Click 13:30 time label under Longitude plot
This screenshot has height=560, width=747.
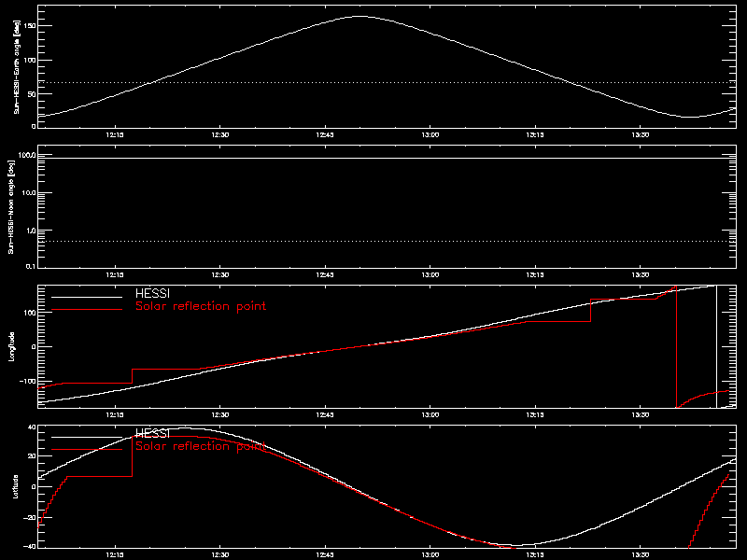coord(641,415)
